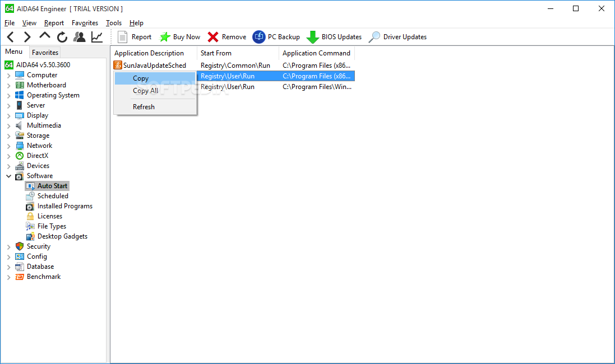Select the Display monitor icon
This screenshot has height=364, width=615.
coord(19,115)
